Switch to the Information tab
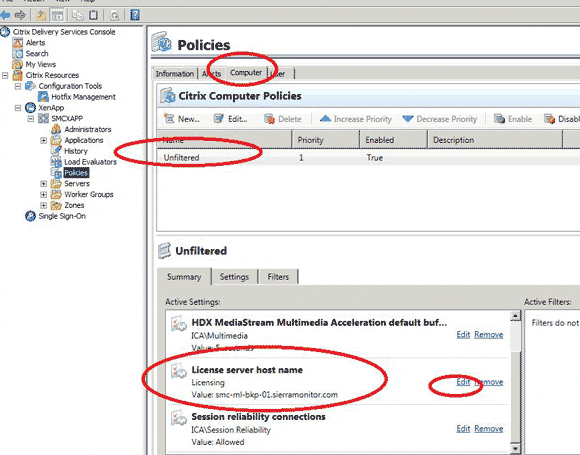 click(x=175, y=74)
